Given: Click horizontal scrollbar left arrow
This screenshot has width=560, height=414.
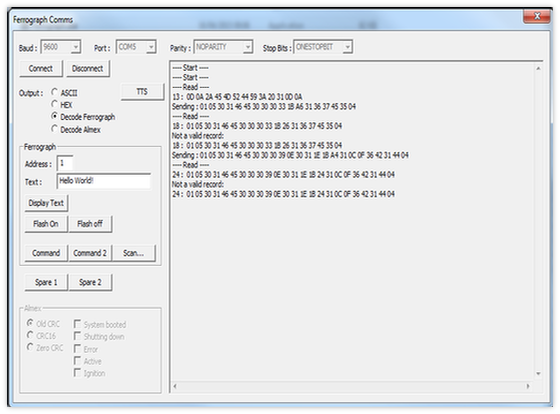Looking at the screenshot, I should (x=175, y=386).
